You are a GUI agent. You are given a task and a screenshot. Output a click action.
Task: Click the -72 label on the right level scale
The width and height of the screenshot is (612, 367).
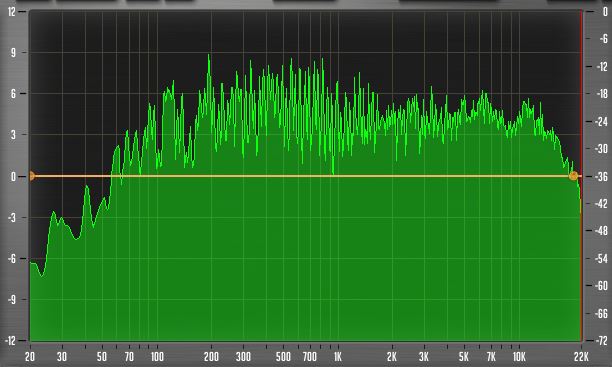click(x=601, y=341)
